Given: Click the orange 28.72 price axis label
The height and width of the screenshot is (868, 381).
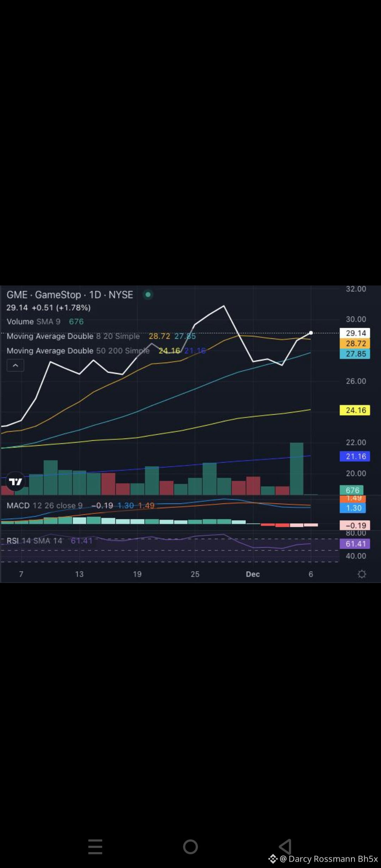Looking at the screenshot, I should point(355,343).
